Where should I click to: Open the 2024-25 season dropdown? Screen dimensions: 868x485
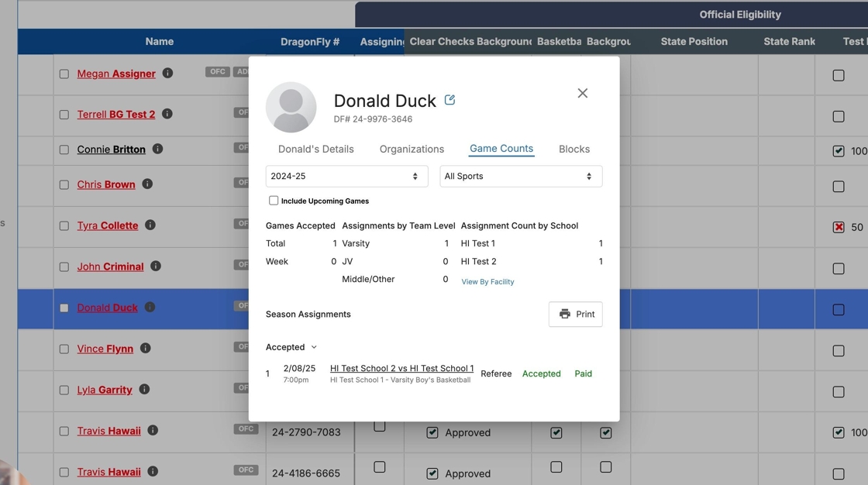pos(346,176)
